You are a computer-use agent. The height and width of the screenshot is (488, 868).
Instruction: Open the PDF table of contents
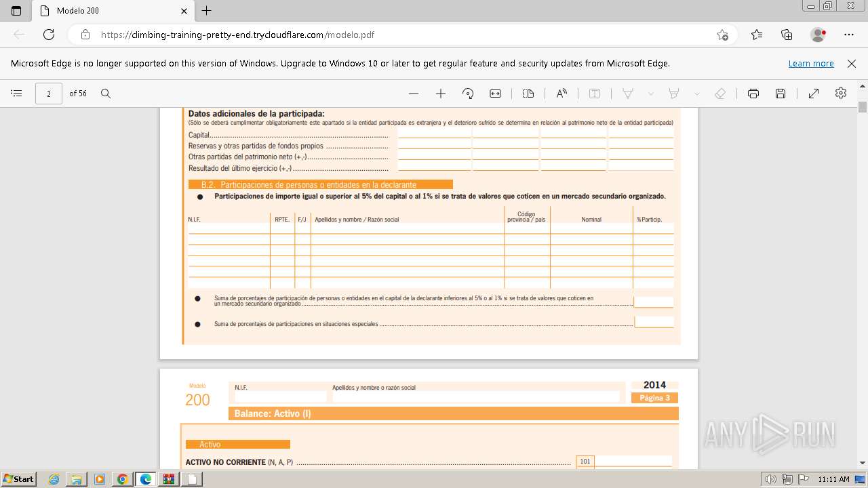[x=17, y=94]
